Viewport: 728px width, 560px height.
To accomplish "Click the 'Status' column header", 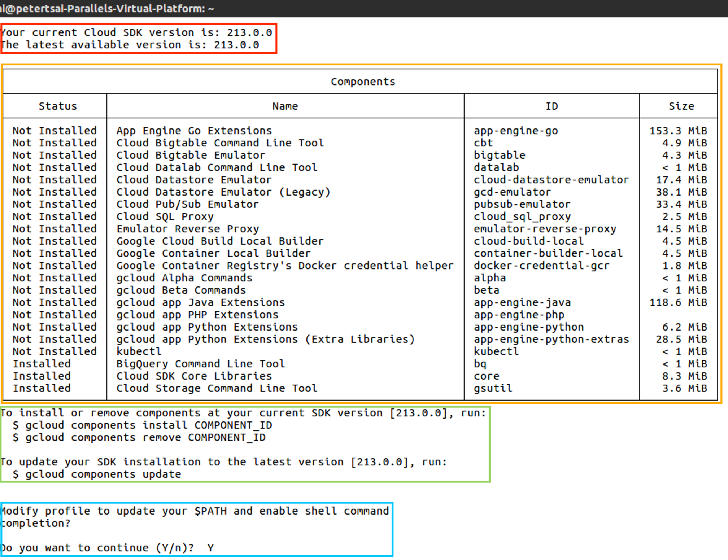I will (x=58, y=106).
